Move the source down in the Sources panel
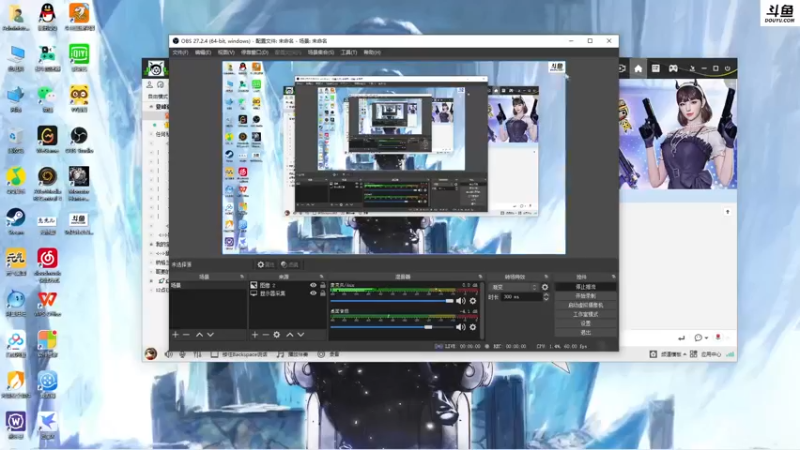 301,335
